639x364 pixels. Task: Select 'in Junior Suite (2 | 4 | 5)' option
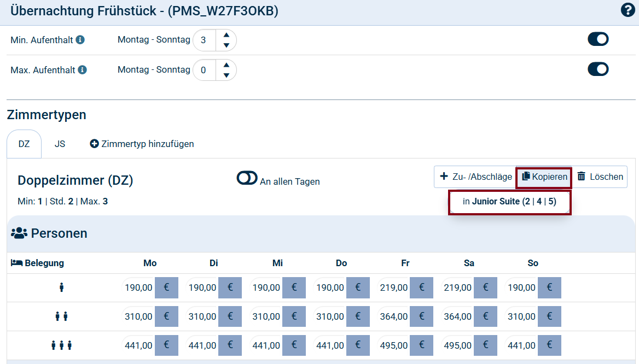point(509,202)
